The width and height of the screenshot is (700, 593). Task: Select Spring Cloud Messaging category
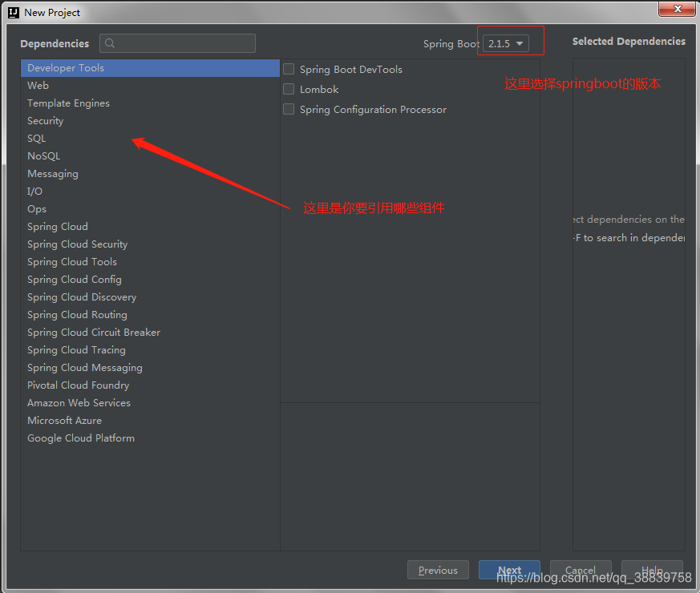coord(150,367)
